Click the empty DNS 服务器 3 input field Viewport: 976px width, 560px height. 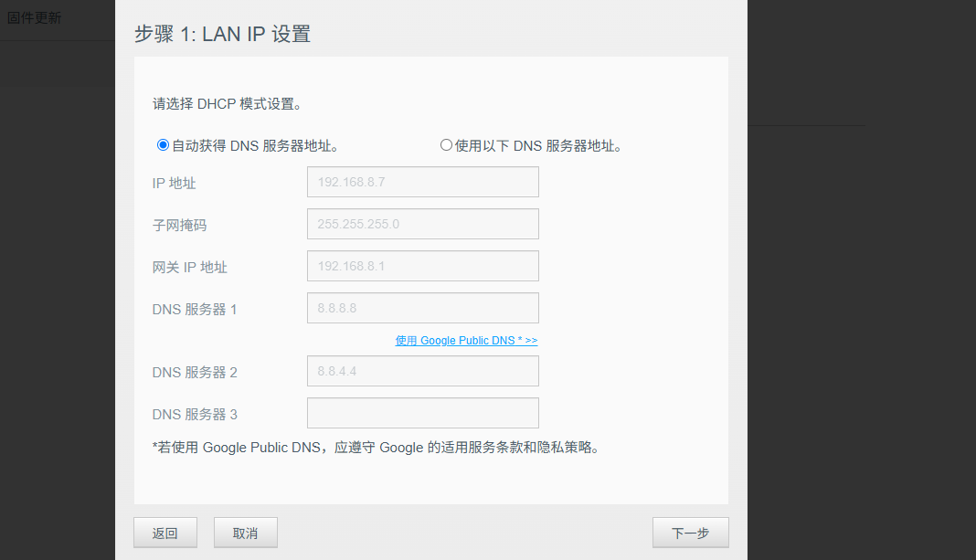pos(422,413)
